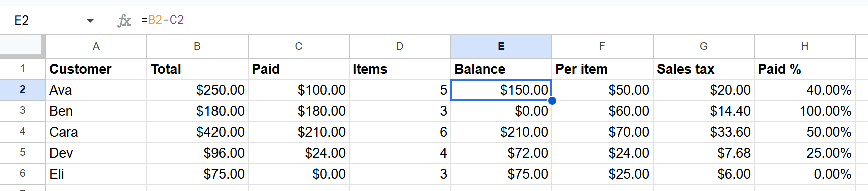This screenshot has width=868, height=191.
Task: Select the cell containing Dev
Action: click(96, 153)
